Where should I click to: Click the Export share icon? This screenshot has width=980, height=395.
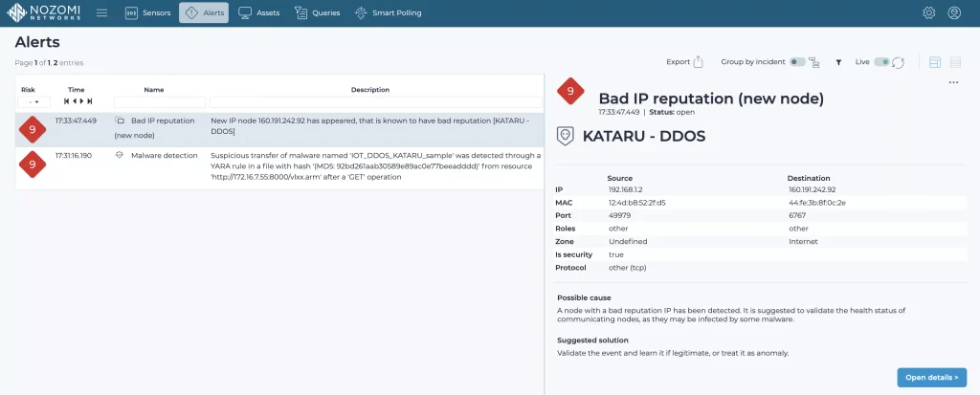click(699, 62)
